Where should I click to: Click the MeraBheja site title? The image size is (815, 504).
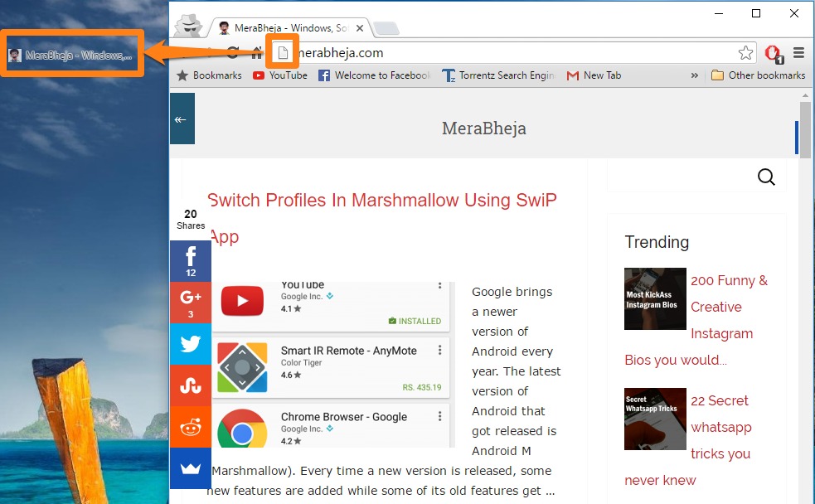(x=484, y=128)
